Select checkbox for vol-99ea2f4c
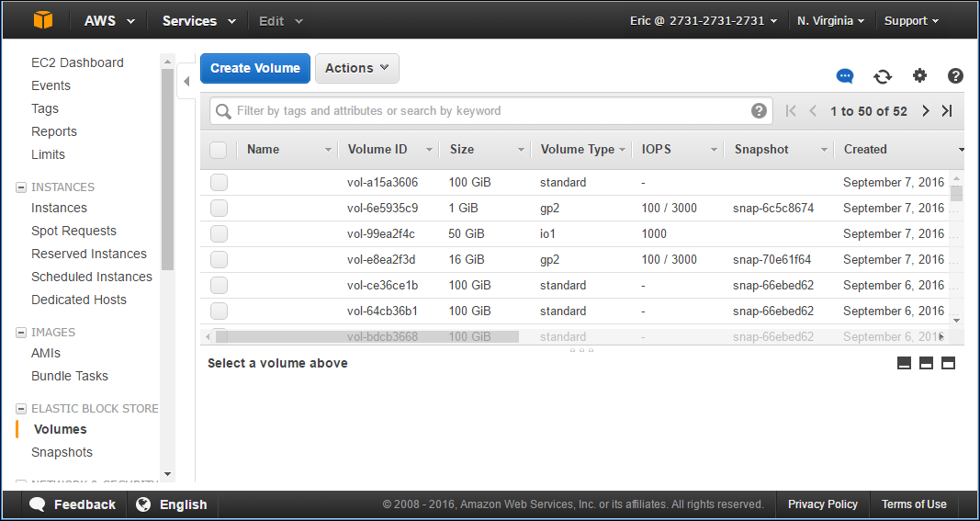The height and width of the screenshot is (521, 980). (219, 234)
